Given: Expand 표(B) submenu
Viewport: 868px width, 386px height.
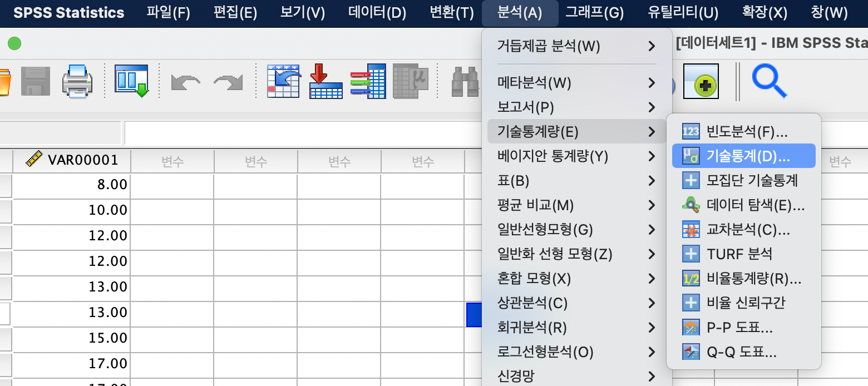Looking at the screenshot, I should tap(577, 181).
